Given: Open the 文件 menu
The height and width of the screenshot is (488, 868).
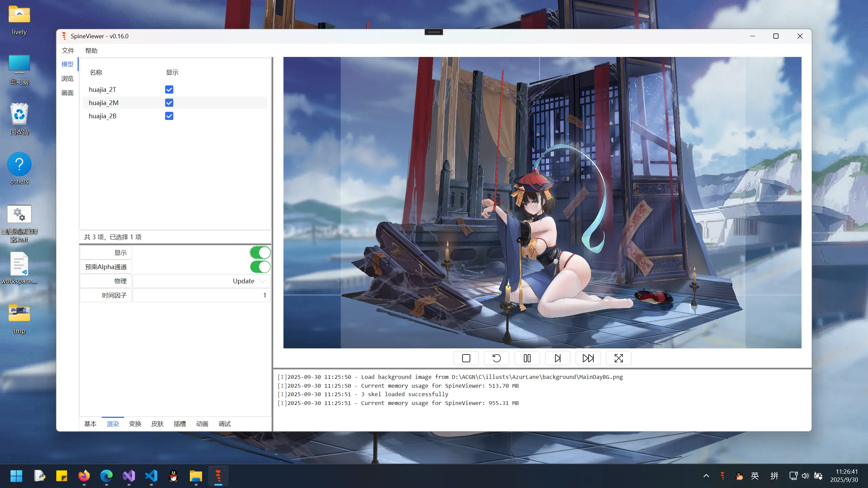Looking at the screenshot, I should [x=68, y=50].
